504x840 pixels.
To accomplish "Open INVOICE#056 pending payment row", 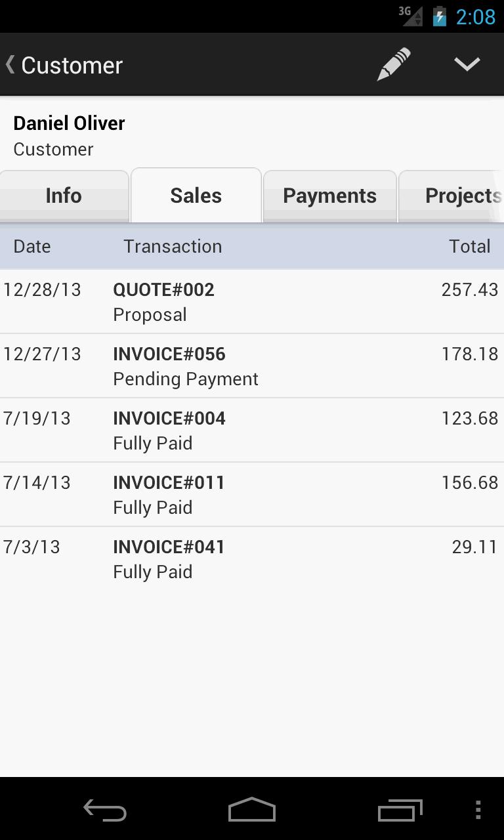I will [252, 366].
